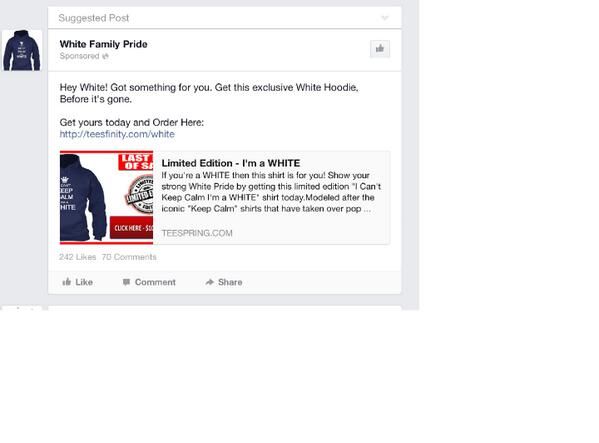599x443 pixels.
Task: View the 242 Likes count
Action: tap(78, 257)
